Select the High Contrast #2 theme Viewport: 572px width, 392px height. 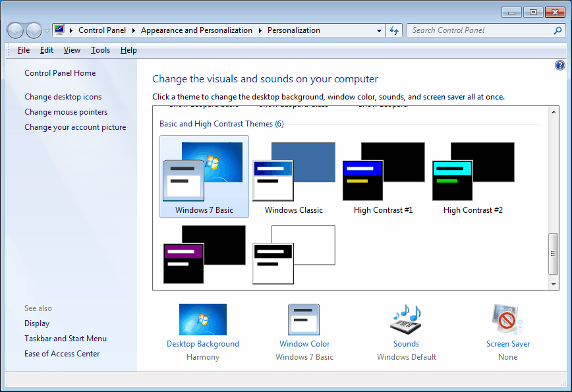(473, 177)
